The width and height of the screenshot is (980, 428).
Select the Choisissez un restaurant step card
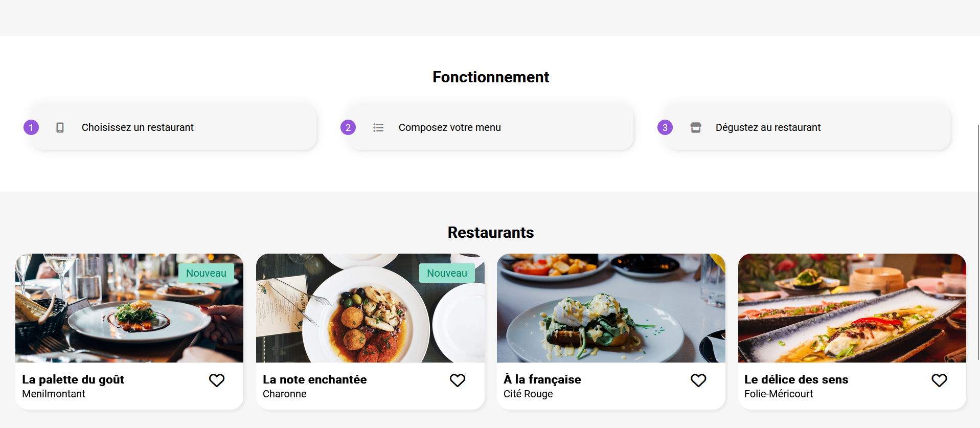point(174,127)
